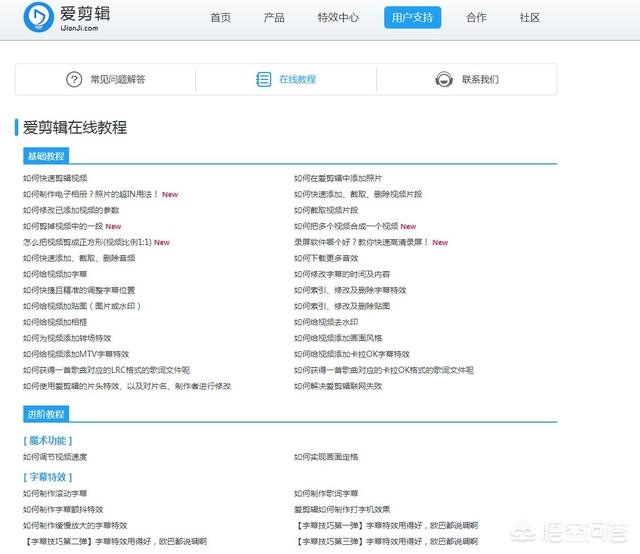Click the 爱剪辑在线教程 page heading

coord(75,127)
